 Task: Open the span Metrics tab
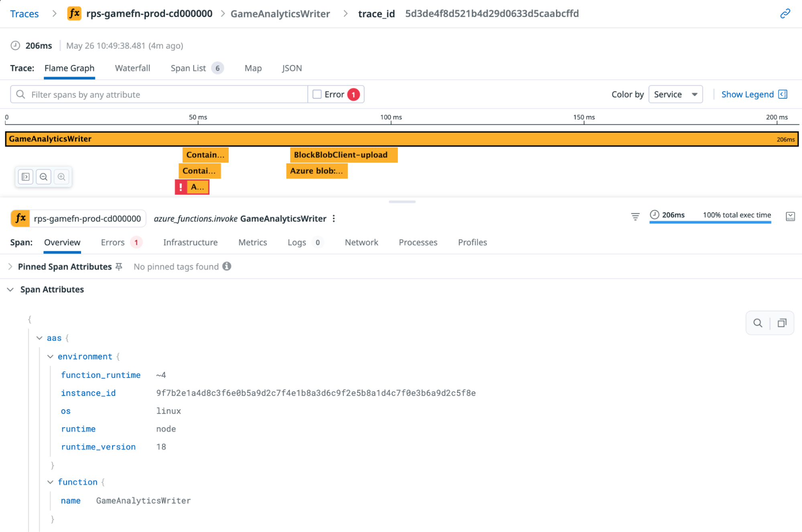pyautogui.click(x=253, y=242)
